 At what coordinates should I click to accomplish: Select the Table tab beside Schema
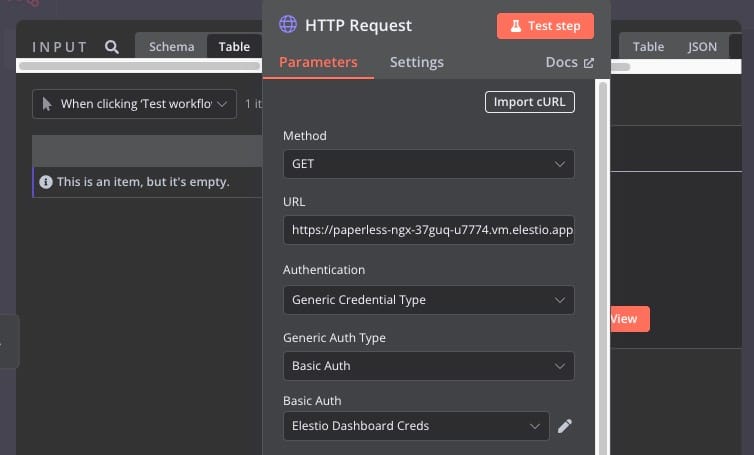click(x=234, y=46)
